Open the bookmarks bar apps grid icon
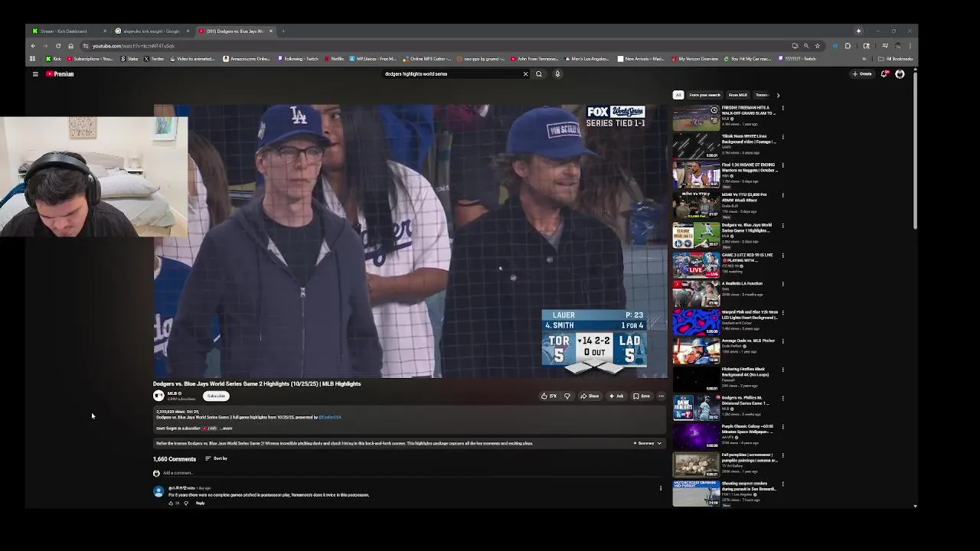Screen dimensions: 980x551 click(32, 59)
